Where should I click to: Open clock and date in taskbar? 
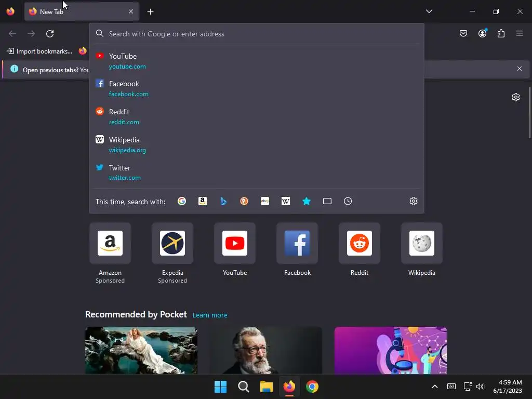(508, 387)
